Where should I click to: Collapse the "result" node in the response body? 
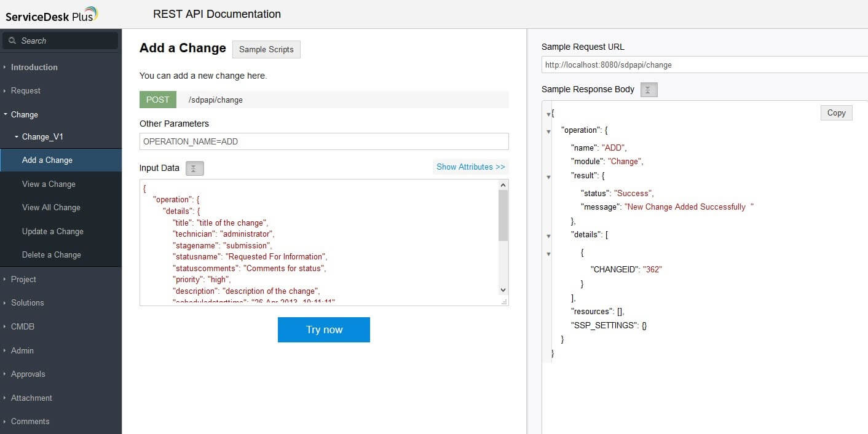pyautogui.click(x=549, y=176)
